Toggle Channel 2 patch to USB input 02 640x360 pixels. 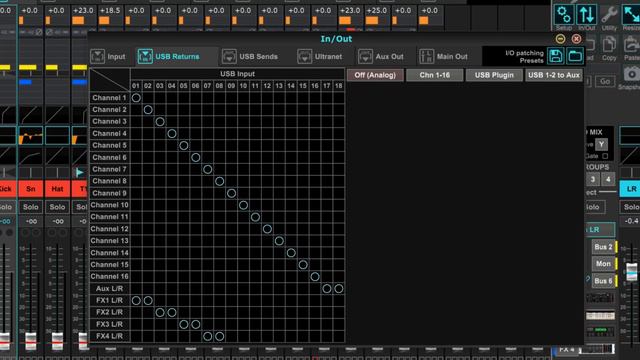point(148,109)
